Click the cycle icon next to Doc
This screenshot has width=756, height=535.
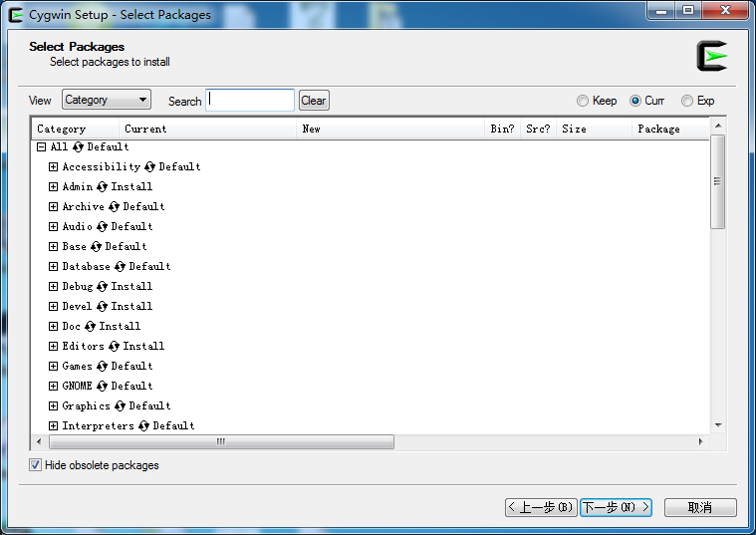[90, 327]
